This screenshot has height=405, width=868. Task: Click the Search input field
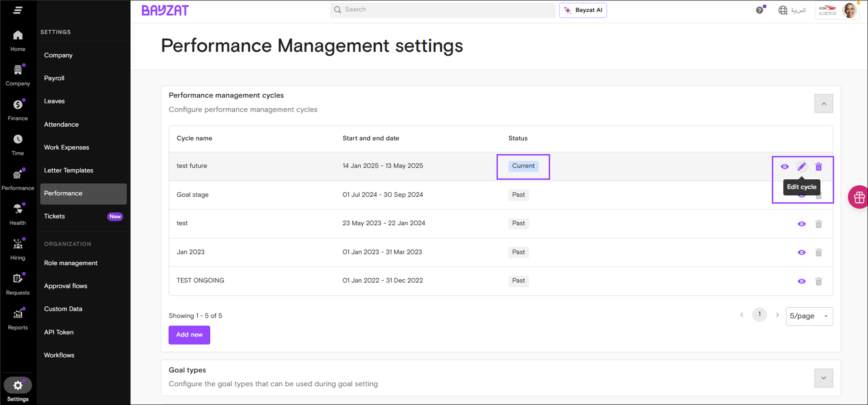point(442,10)
